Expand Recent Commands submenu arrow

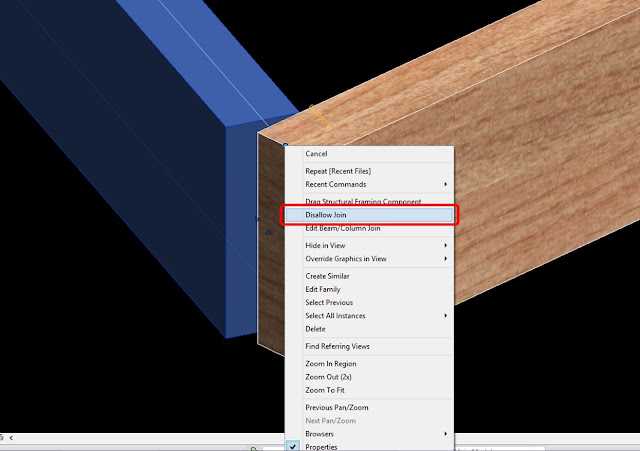[445, 184]
